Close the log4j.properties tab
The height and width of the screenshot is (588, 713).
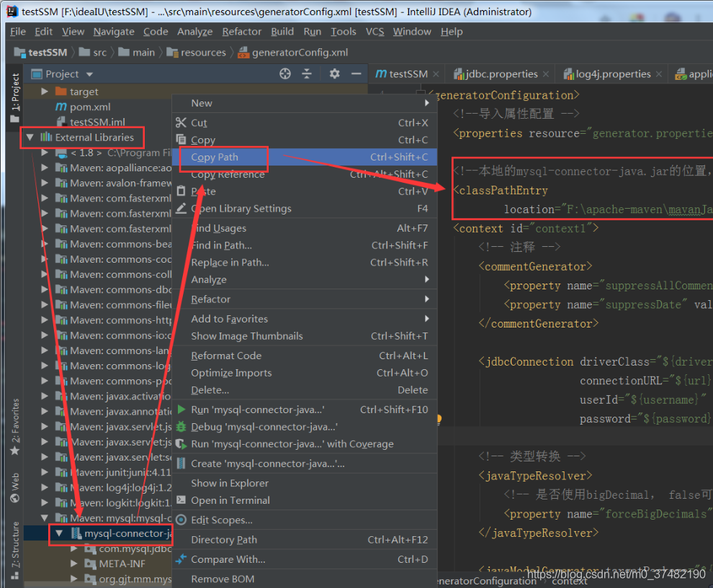[658, 73]
